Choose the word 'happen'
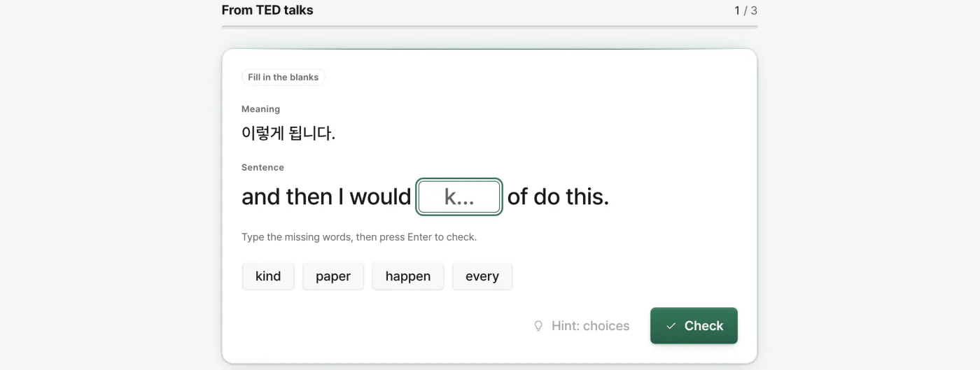This screenshot has height=370, width=980. (408, 276)
